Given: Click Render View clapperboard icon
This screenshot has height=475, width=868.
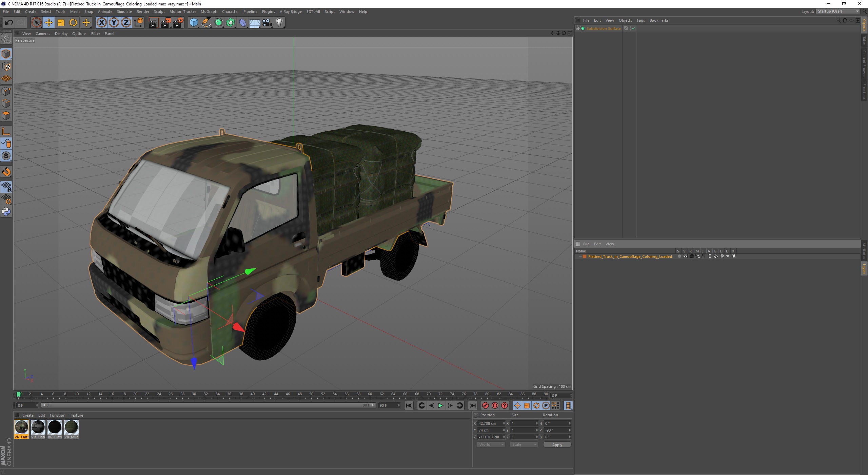Looking at the screenshot, I should (153, 23).
